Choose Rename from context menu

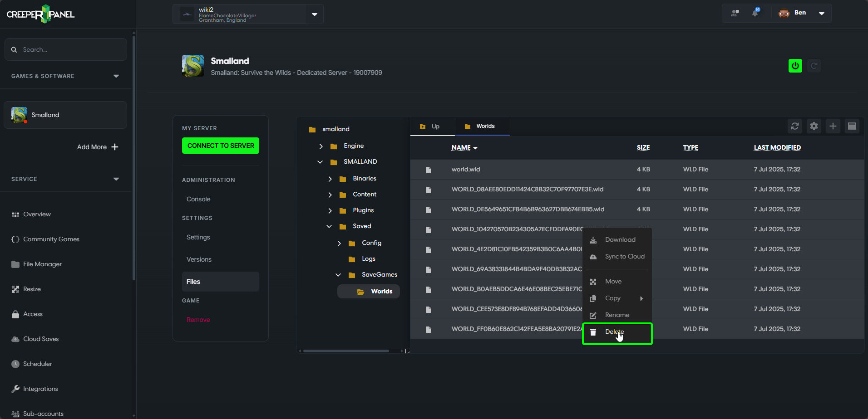[x=617, y=315]
